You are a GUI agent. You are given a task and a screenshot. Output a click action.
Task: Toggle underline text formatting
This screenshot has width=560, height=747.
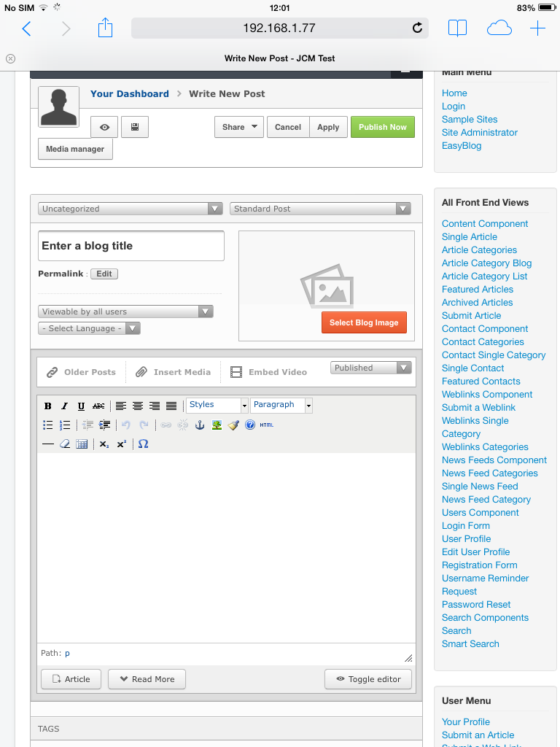(81, 406)
